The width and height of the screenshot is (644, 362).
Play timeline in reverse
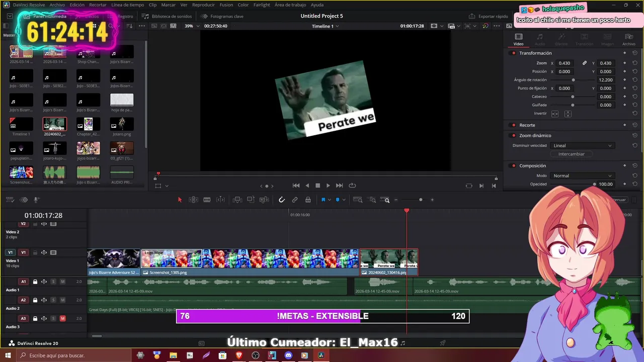[x=307, y=186]
